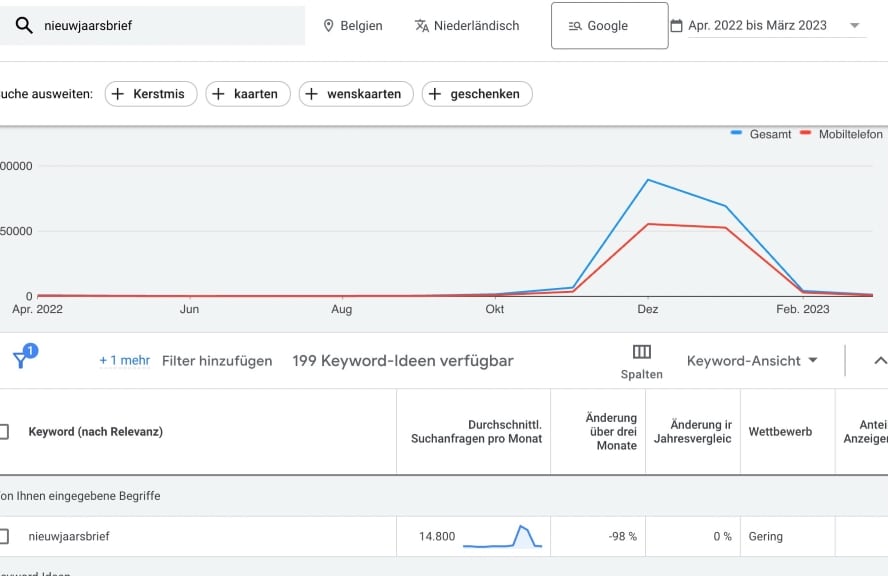Open the Keyword-Ansicht dropdown
Viewport: 888px width, 576px height.
(x=752, y=361)
